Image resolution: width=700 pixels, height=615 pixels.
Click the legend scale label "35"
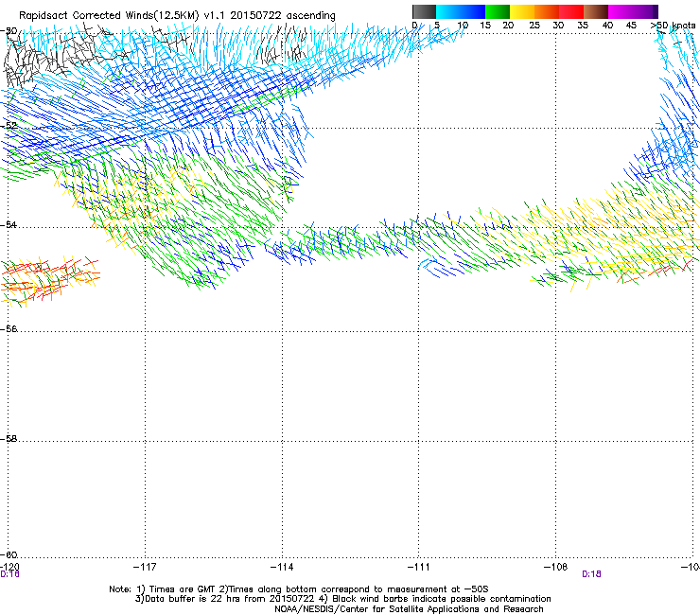(583, 26)
